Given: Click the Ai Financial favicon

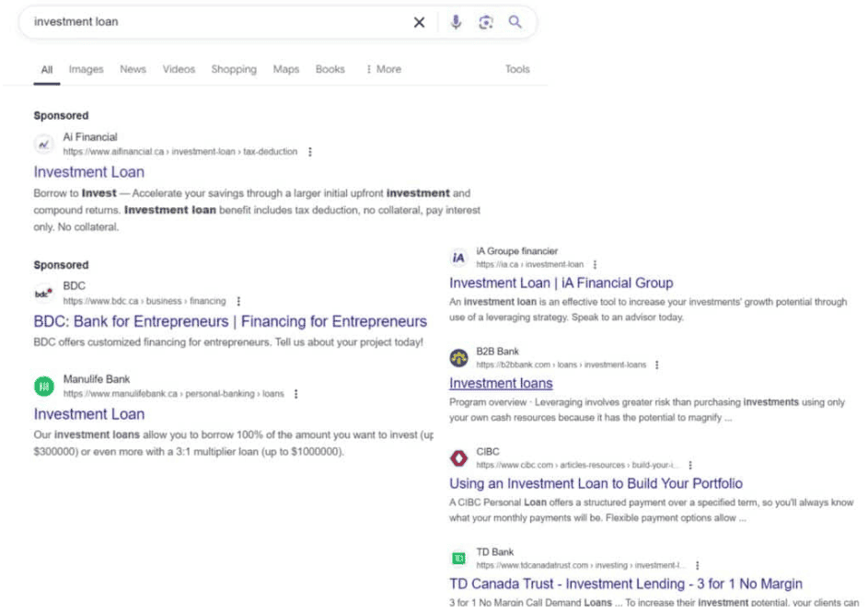Looking at the screenshot, I should click(44, 145).
